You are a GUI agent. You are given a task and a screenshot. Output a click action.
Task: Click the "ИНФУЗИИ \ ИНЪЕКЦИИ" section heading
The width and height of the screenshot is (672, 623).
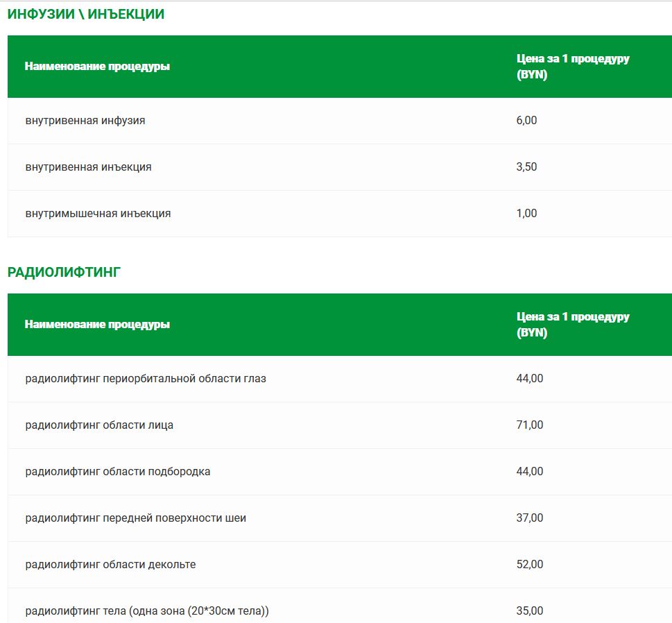tap(86, 14)
